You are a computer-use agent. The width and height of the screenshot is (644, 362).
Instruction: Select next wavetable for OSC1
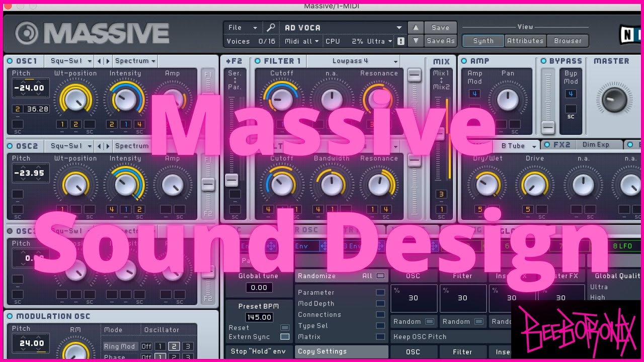pyautogui.click(x=107, y=61)
